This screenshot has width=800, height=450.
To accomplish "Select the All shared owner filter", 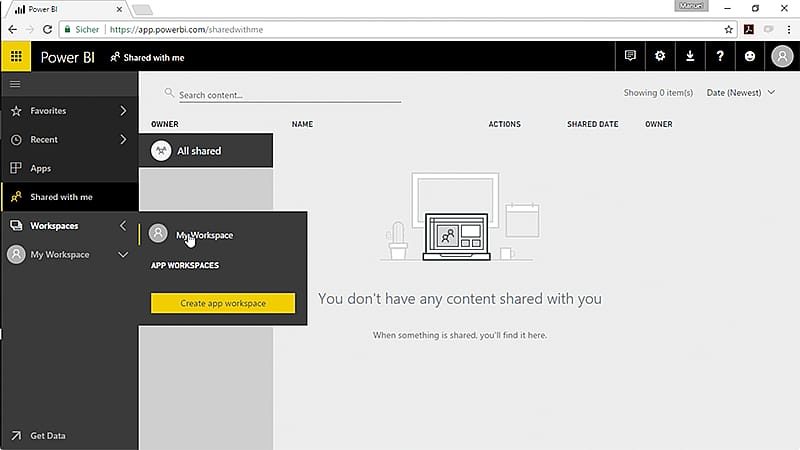I will (x=206, y=151).
